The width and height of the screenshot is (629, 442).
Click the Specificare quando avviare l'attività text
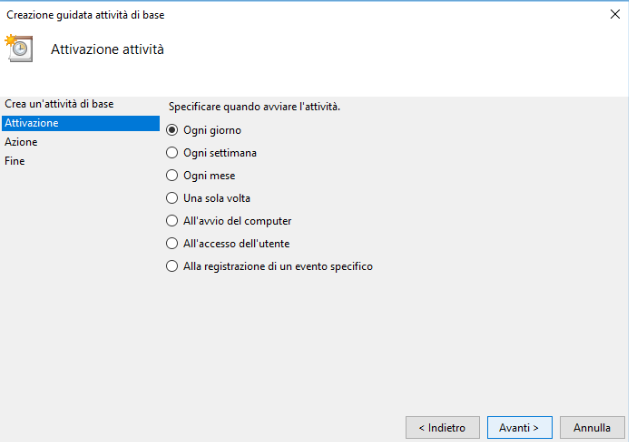tap(254, 107)
